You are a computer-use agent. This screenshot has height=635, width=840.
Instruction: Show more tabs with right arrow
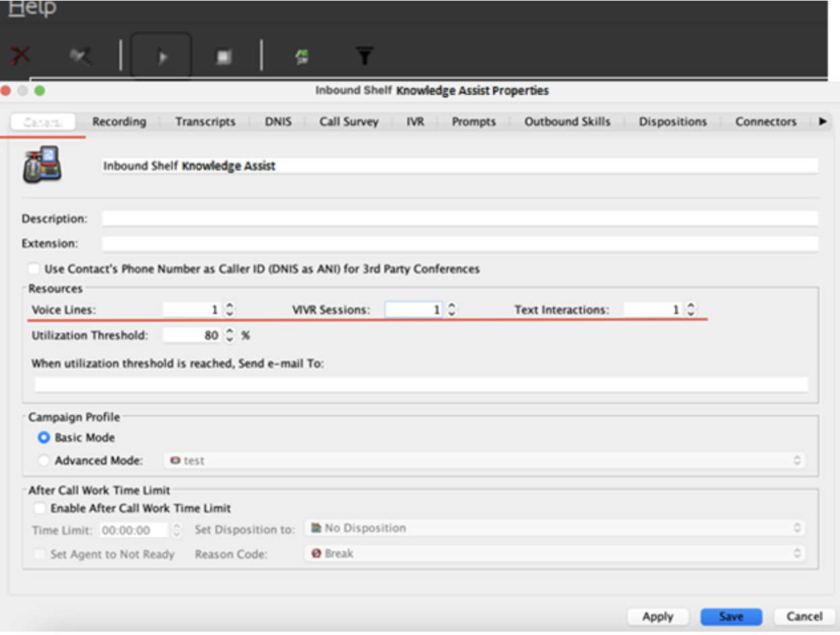tap(822, 122)
